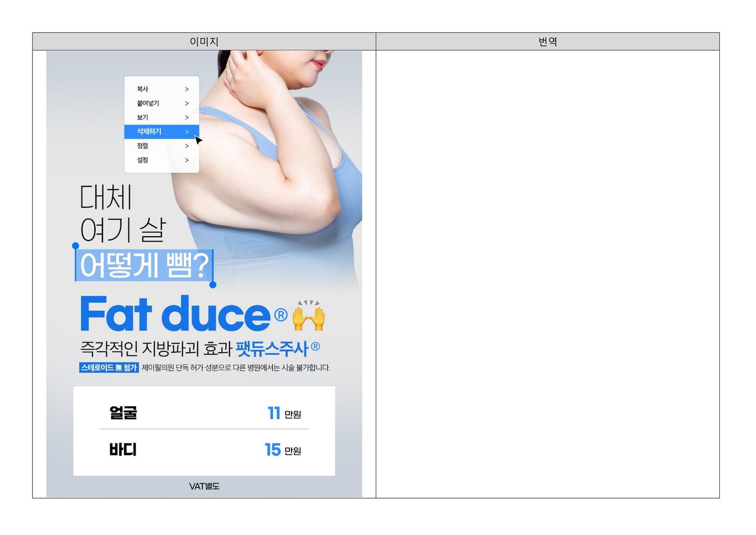Click the 복사 menu entry
The image size is (756, 535).
pos(143,89)
